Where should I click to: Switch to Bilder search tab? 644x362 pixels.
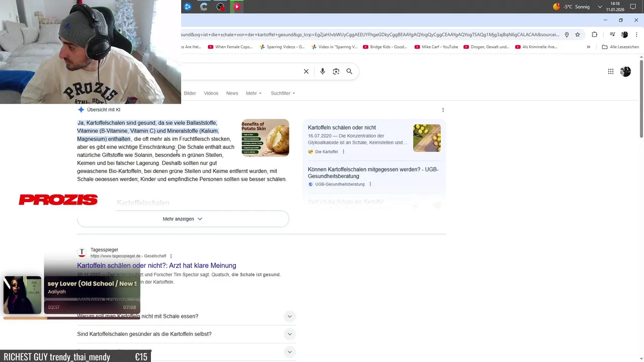pyautogui.click(x=190, y=93)
